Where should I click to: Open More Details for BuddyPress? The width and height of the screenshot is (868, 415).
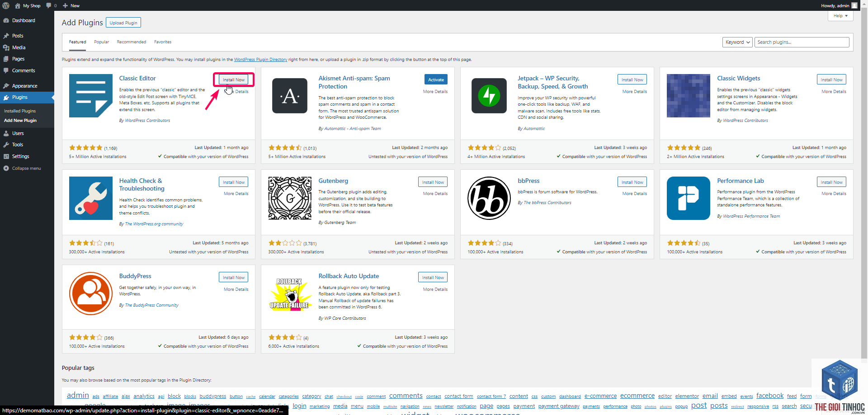tap(236, 289)
